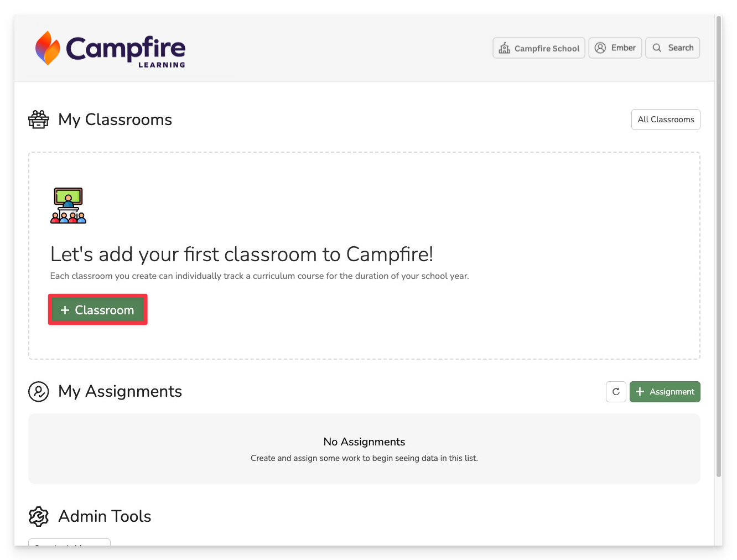Screen dimensions: 737x560
Task: Click the My Classrooms desk icon
Action: [39, 120]
